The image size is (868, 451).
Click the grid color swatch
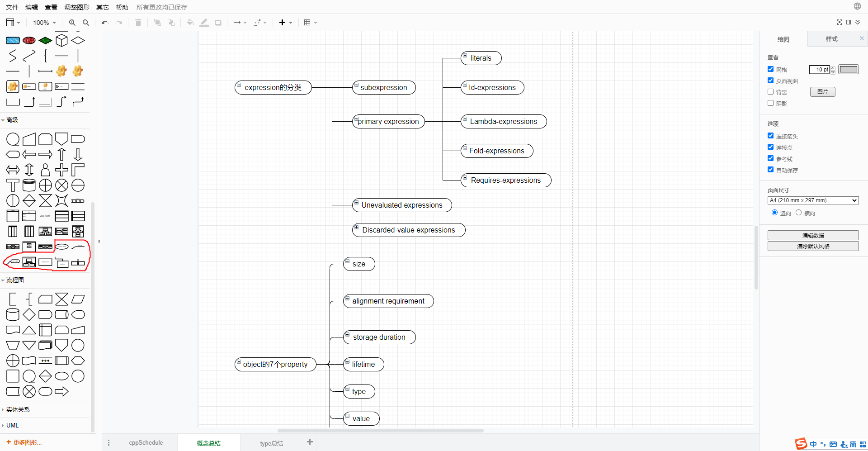849,69
